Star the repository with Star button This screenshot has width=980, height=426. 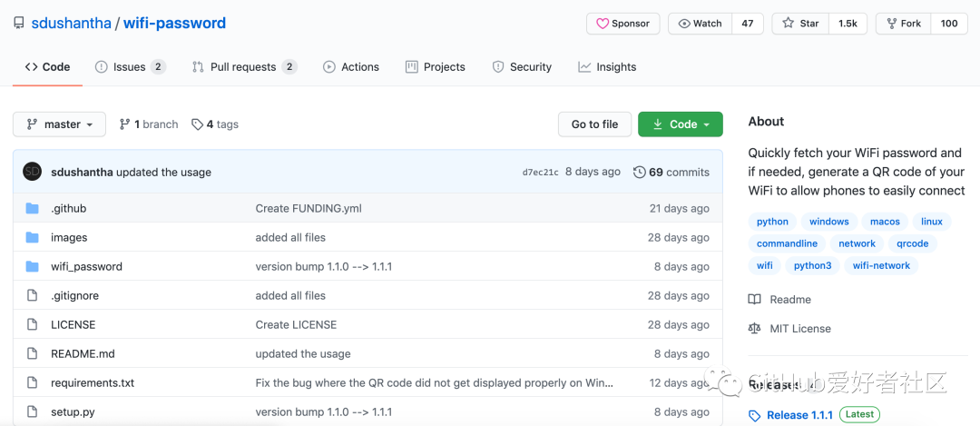pos(800,24)
